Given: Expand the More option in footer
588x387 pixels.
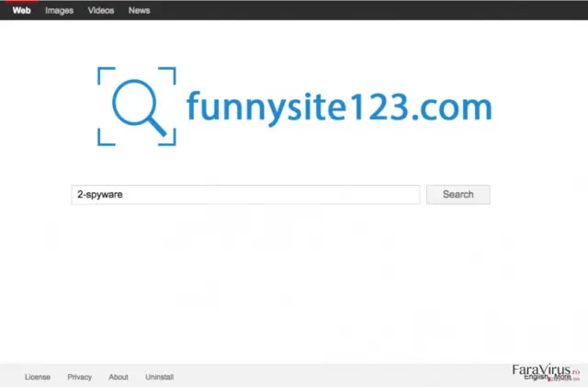Looking at the screenshot, I should tap(562, 377).
